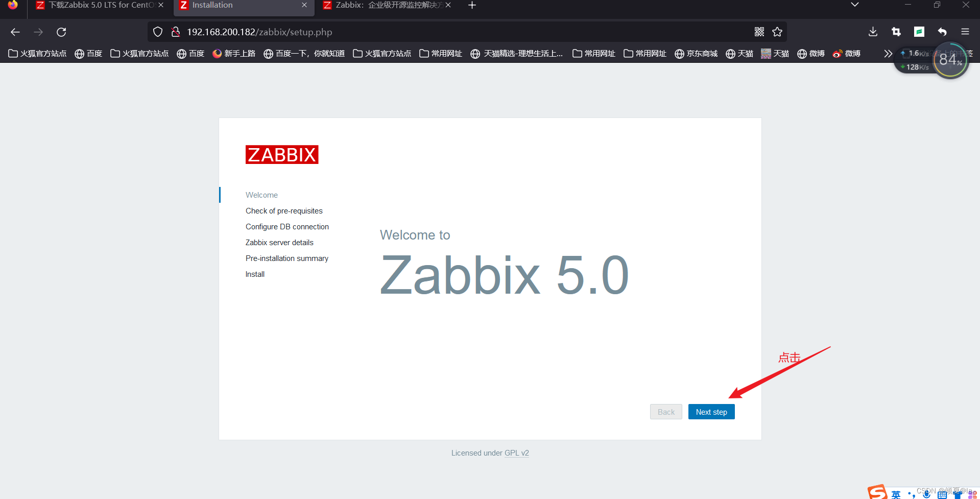This screenshot has height=499, width=980.
Task: Select Zabbix server details step
Action: [x=279, y=243]
